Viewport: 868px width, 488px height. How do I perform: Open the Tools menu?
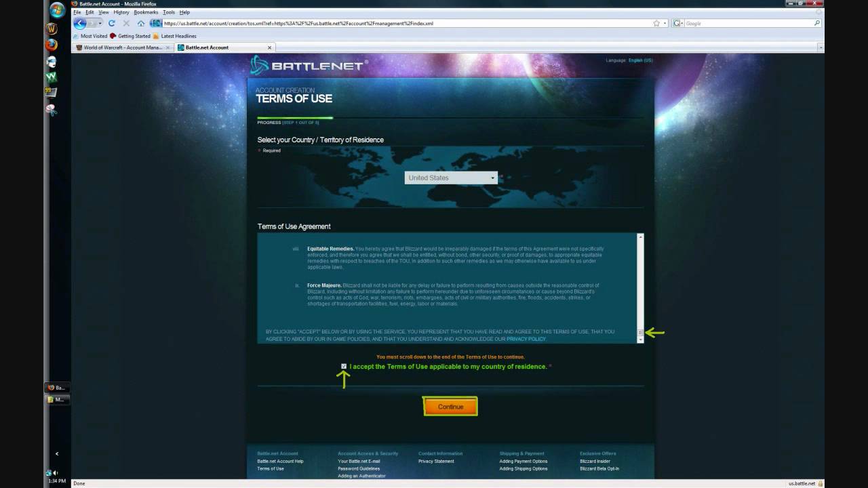(x=169, y=12)
